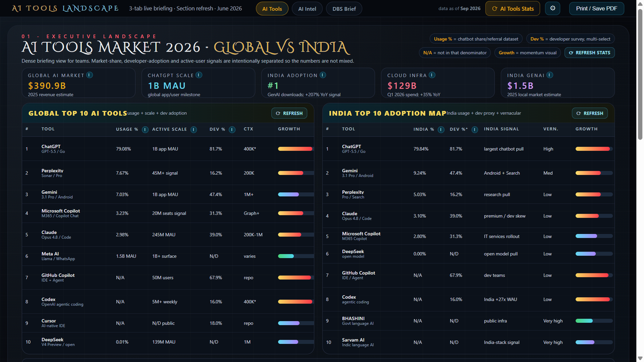Select Sarvam AI in India table
Image resolution: width=644 pixels, height=362 pixels.
pos(469,342)
